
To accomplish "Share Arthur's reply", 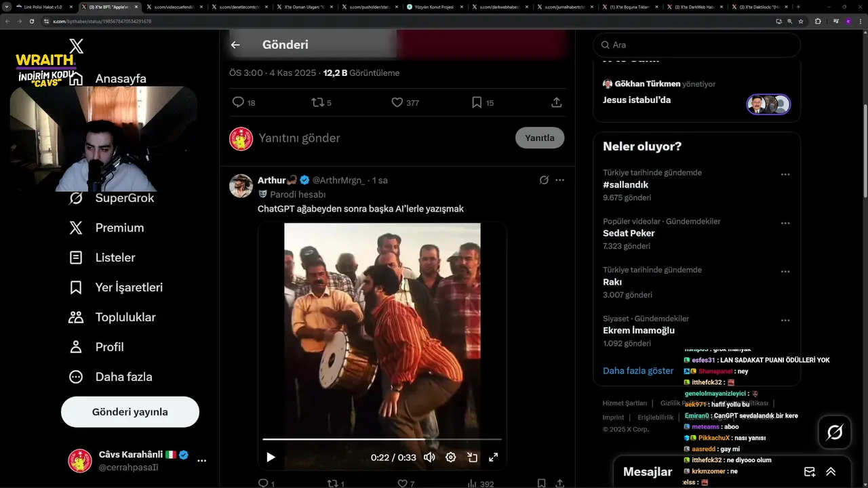I will pyautogui.click(x=560, y=483).
